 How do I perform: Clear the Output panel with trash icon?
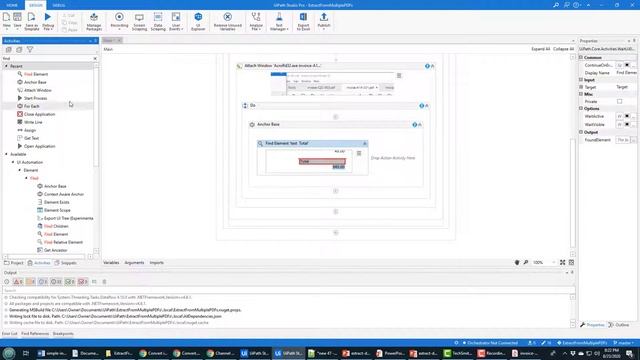coord(104,282)
